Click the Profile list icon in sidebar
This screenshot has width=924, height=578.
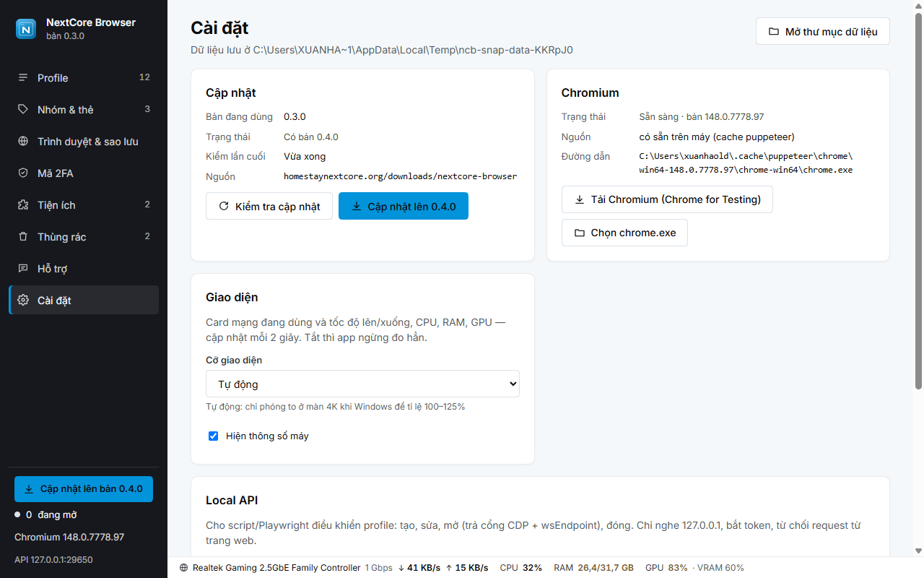click(x=23, y=78)
